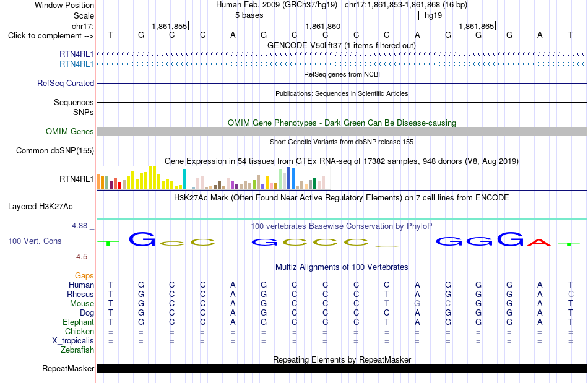588x383 pixels.
Task: Click the -4.5 PhyloP lower scale value
Action: [80, 256]
